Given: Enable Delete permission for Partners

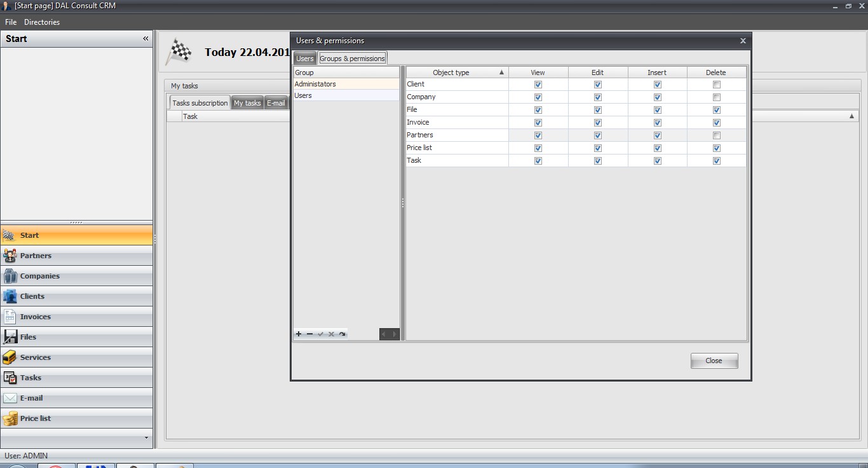Looking at the screenshot, I should [x=717, y=135].
